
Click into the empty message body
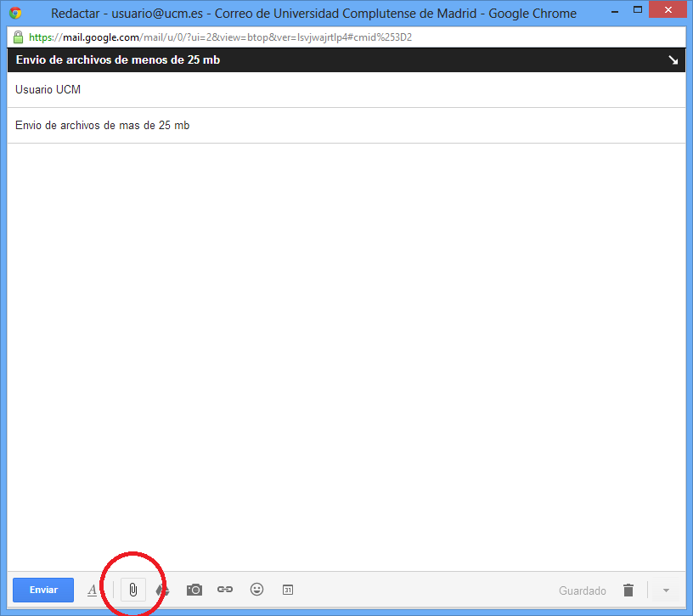(346, 356)
